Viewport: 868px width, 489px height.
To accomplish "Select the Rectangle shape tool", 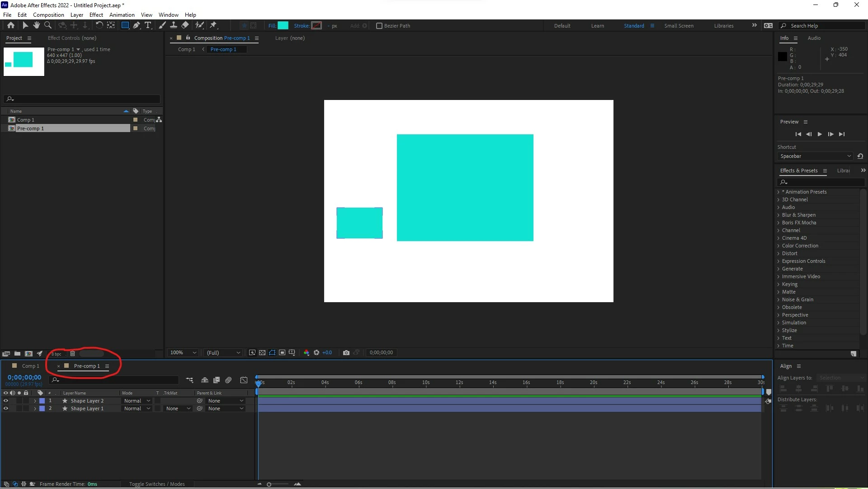I will pos(125,25).
